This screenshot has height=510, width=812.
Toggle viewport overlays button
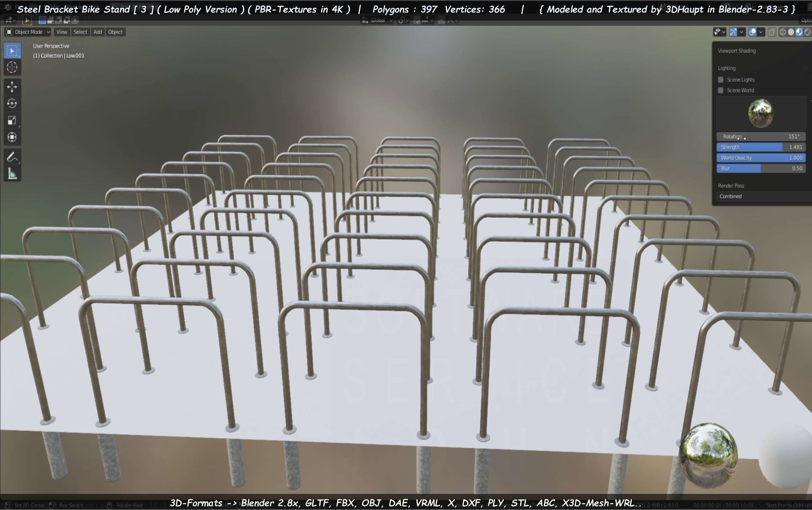pyautogui.click(x=752, y=32)
